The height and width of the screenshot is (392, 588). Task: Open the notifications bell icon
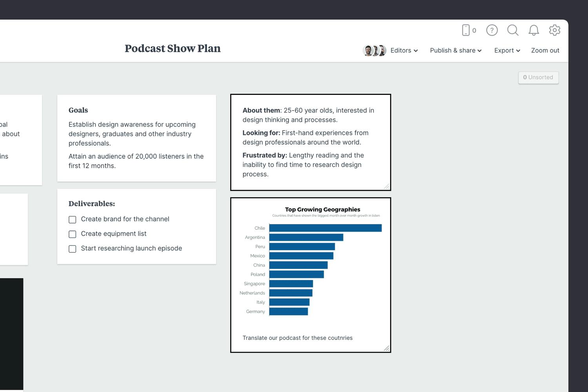click(x=534, y=30)
